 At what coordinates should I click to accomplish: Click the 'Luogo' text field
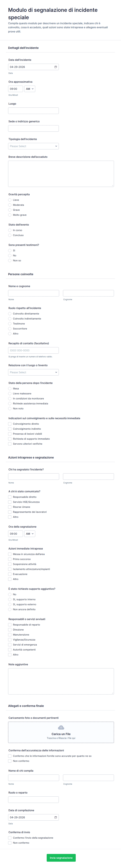point(33,111)
